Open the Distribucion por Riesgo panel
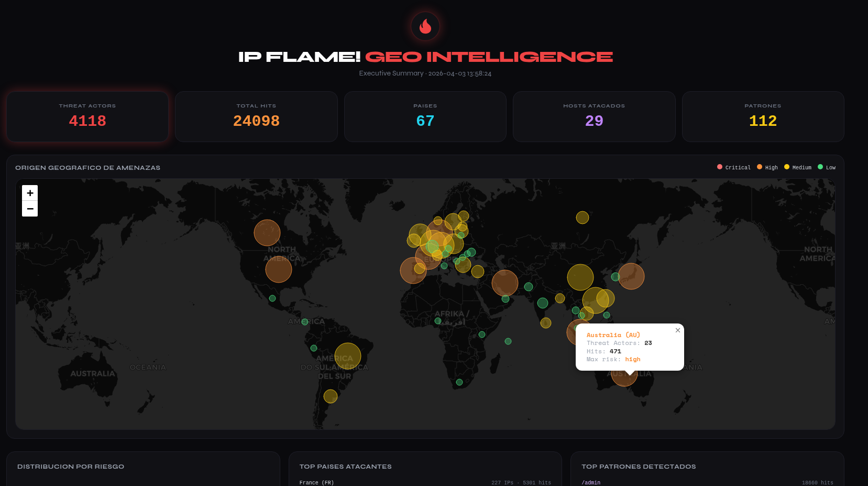 tap(71, 467)
